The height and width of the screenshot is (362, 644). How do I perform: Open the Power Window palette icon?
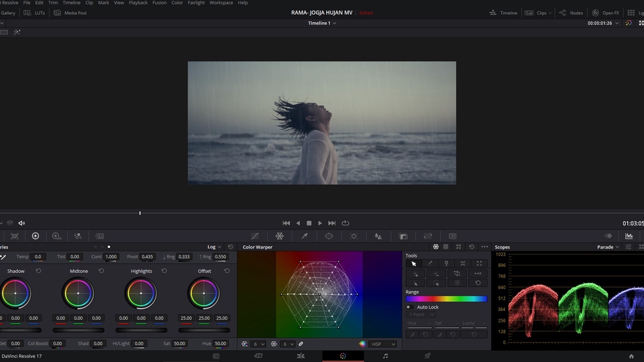click(x=329, y=236)
